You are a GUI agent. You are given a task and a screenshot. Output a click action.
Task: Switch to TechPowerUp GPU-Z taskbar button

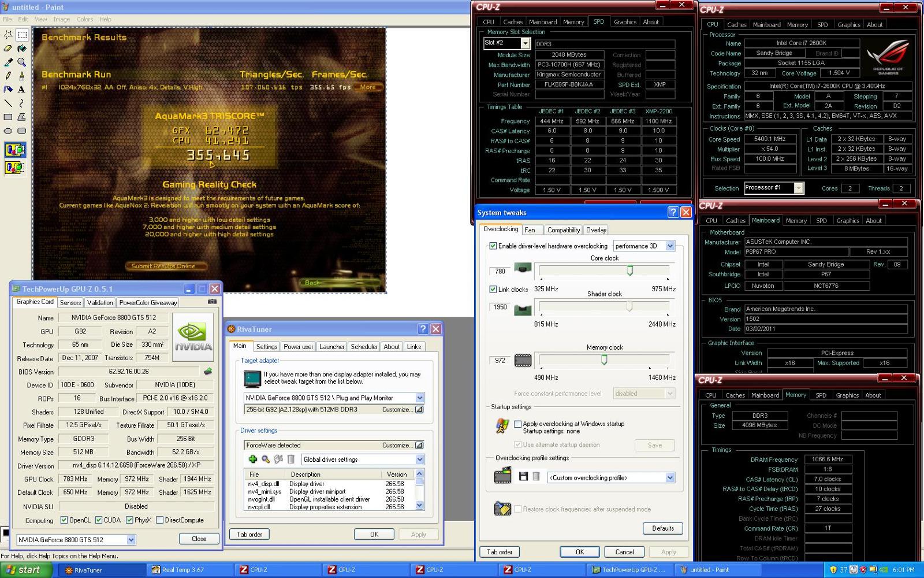629,570
